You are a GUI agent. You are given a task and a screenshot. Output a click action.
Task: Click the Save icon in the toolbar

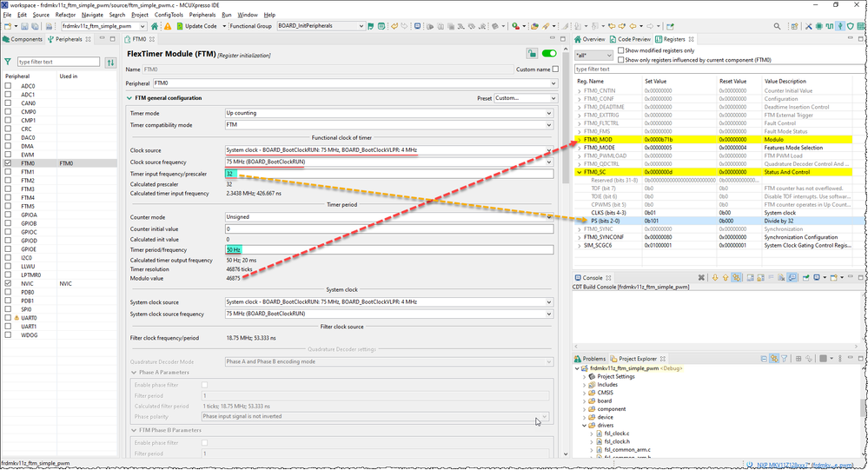point(24,26)
